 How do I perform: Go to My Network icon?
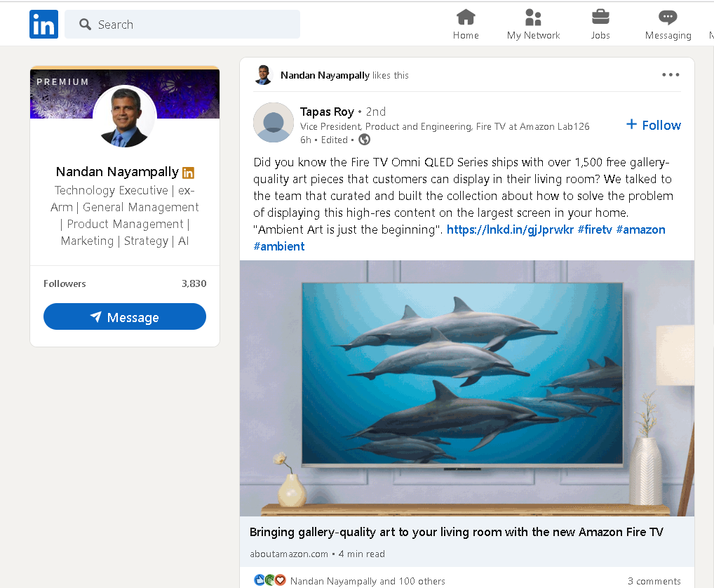(x=533, y=17)
